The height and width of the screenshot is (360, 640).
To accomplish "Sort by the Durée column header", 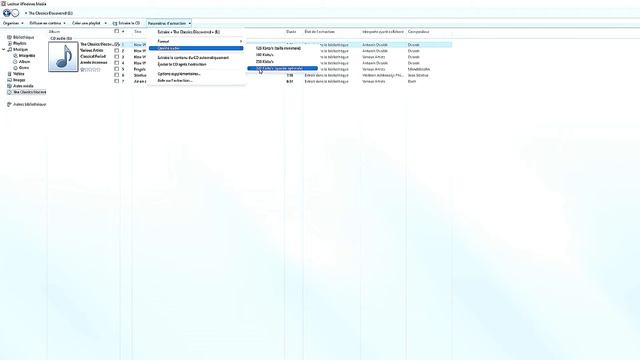I will coord(291,31).
